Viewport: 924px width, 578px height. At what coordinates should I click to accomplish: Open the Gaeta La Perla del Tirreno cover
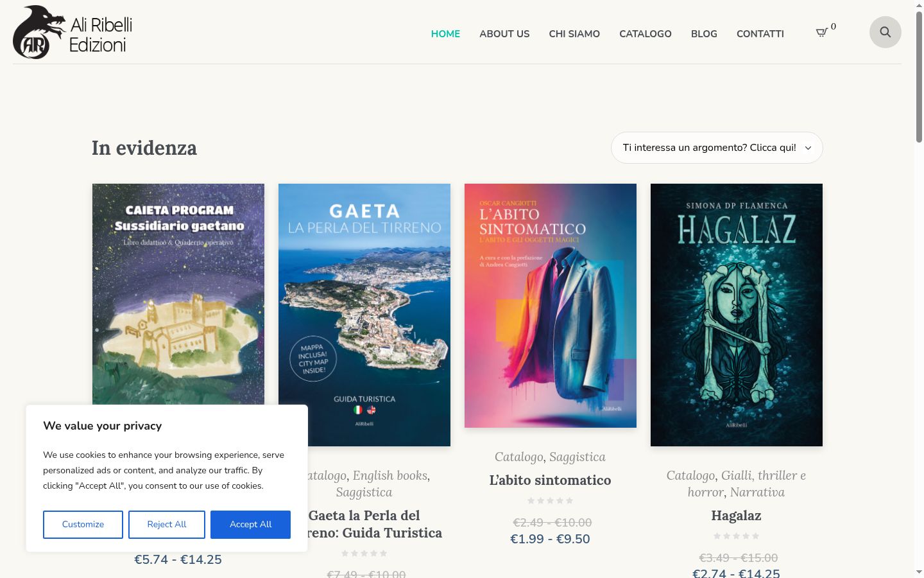pyautogui.click(x=364, y=315)
